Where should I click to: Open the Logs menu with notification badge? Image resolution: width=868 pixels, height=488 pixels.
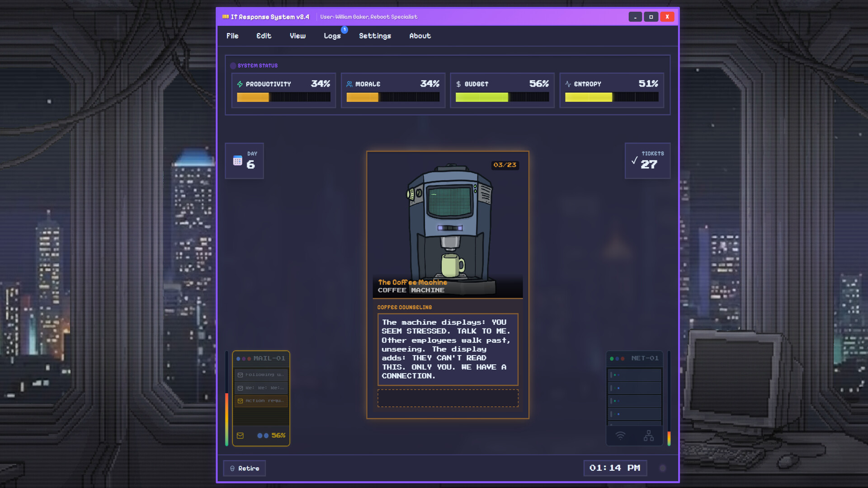point(332,36)
